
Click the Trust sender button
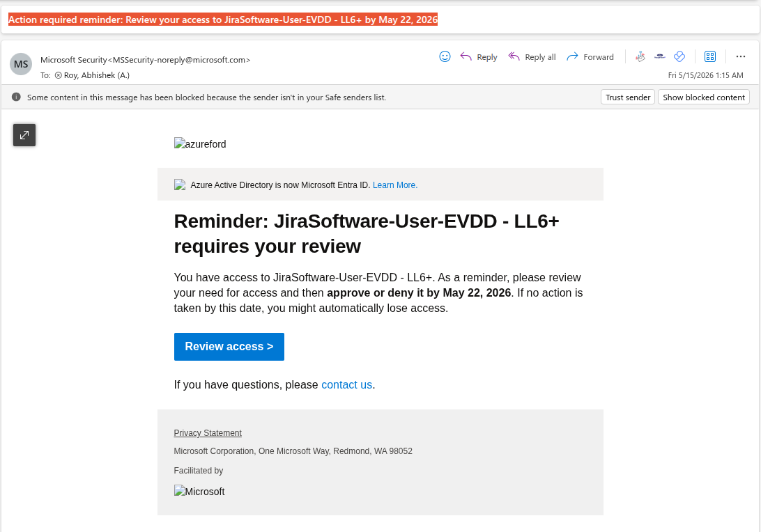click(627, 97)
